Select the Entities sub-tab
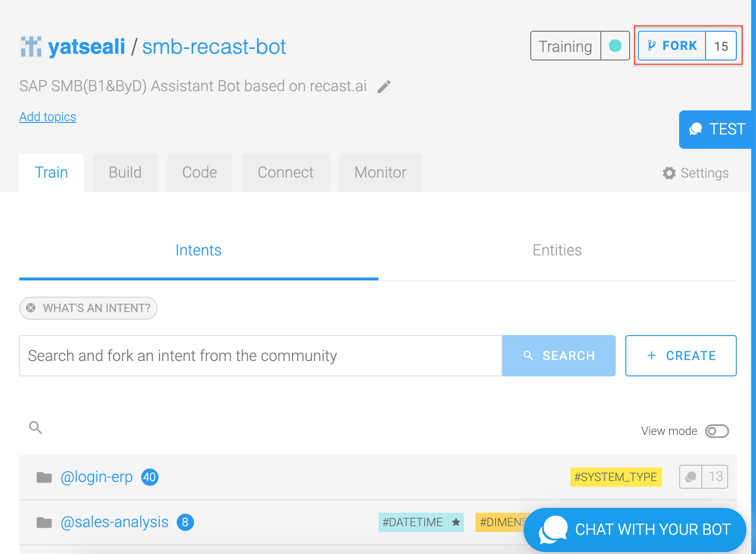This screenshot has height=554, width=756. pyautogui.click(x=557, y=251)
